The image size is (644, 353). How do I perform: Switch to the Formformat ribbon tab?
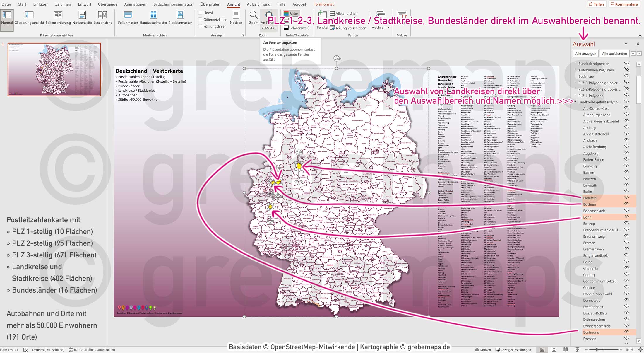pyautogui.click(x=323, y=4)
